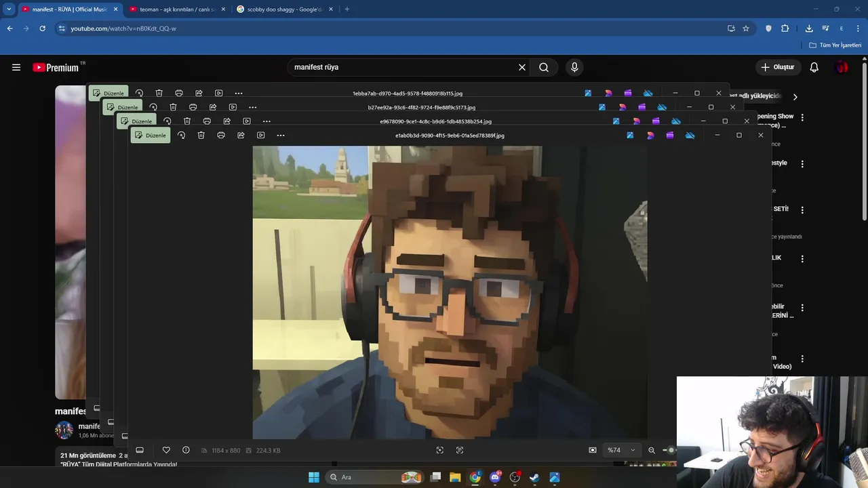Image resolution: width=868 pixels, height=488 pixels.
Task: Switch to the teoman - aşk kırıntıları tab
Action: coord(177,9)
